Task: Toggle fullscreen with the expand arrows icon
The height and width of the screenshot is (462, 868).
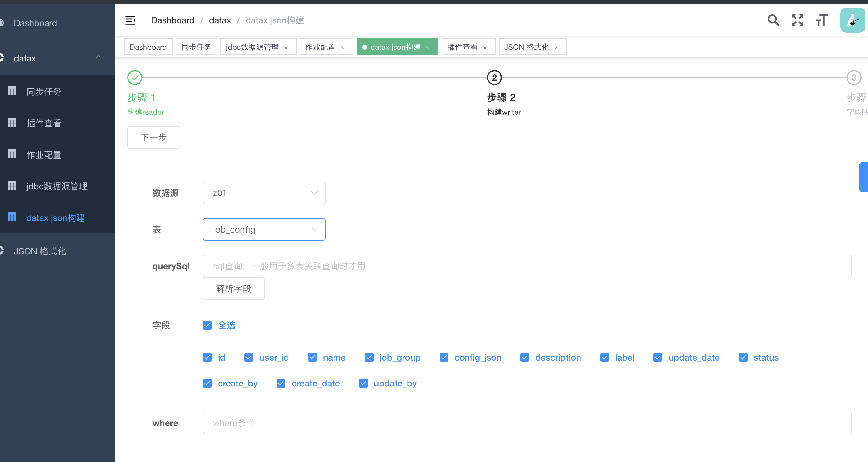Action: click(797, 20)
